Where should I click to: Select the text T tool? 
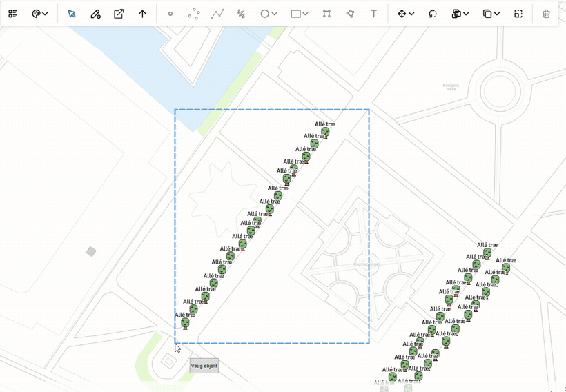coord(374,14)
